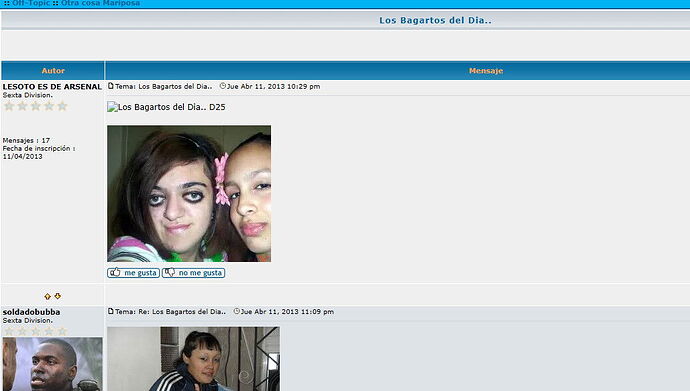Click the post icon before first Tema
This screenshot has height=391, width=690.
111,86
